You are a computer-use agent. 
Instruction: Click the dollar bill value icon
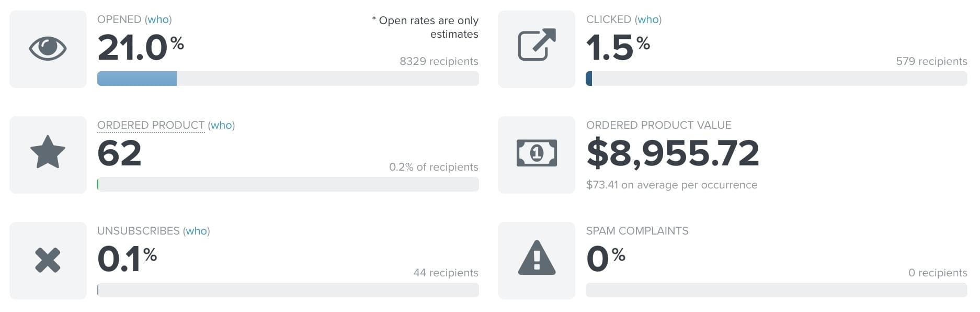pyautogui.click(x=537, y=153)
